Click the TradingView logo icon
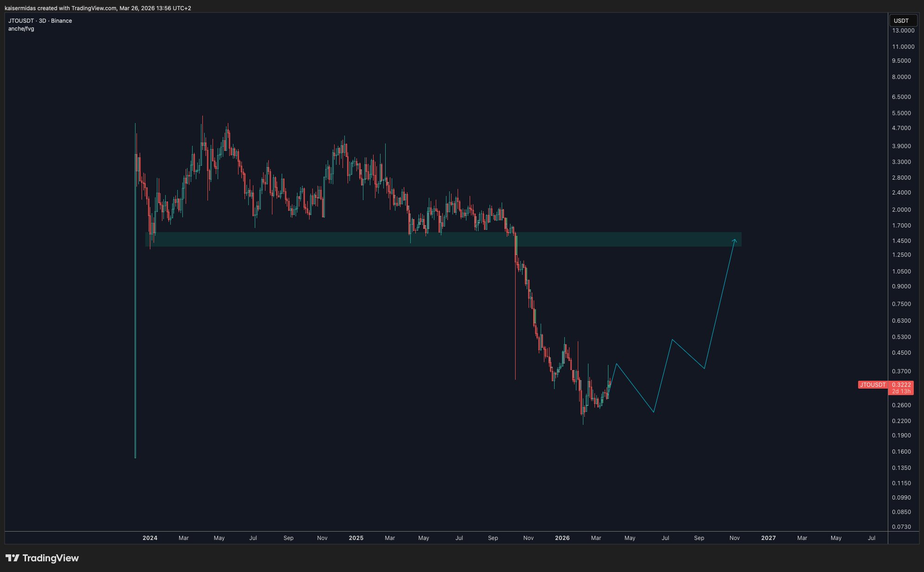The height and width of the screenshot is (572, 924). pyautogui.click(x=12, y=558)
